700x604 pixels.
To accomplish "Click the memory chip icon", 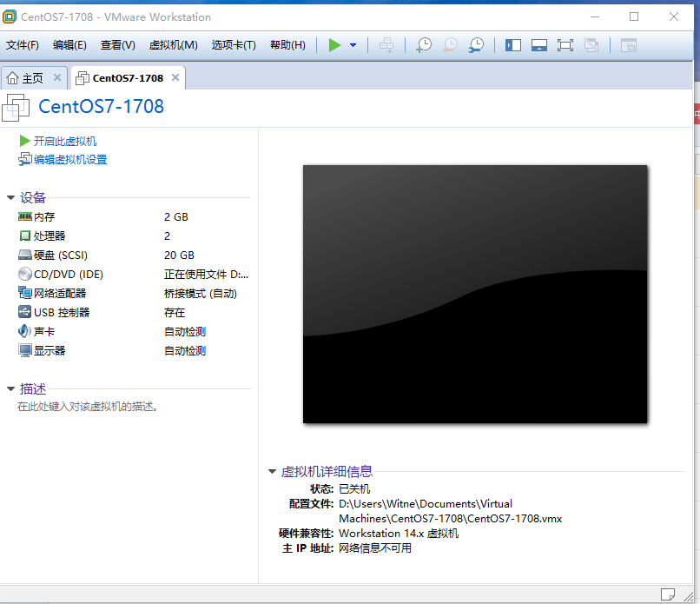I will [25, 216].
